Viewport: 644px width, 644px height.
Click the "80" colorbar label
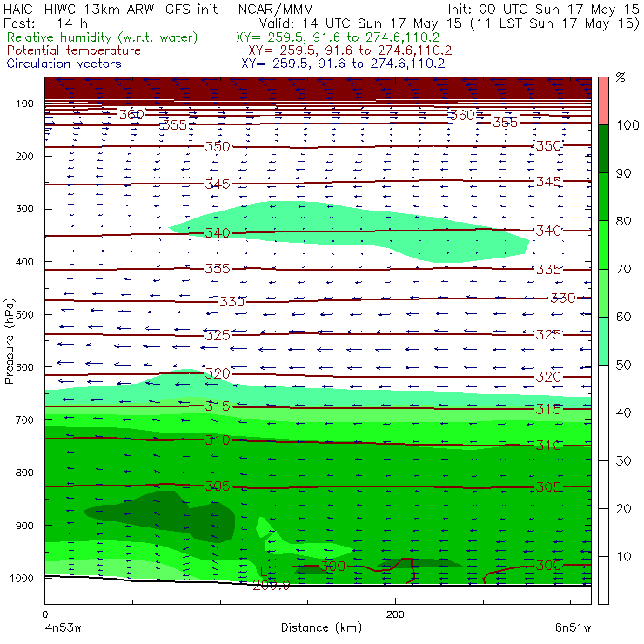[x=623, y=221]
